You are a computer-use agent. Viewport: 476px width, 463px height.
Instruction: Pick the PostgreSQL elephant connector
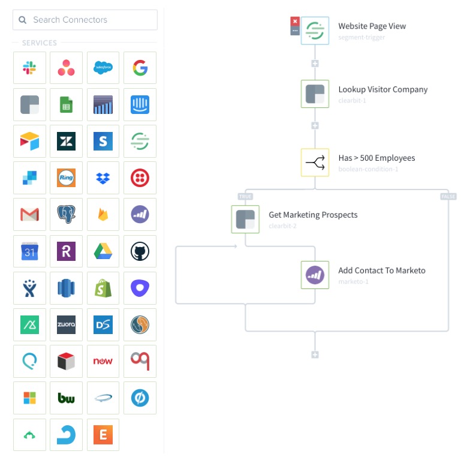tap(66, 214)
